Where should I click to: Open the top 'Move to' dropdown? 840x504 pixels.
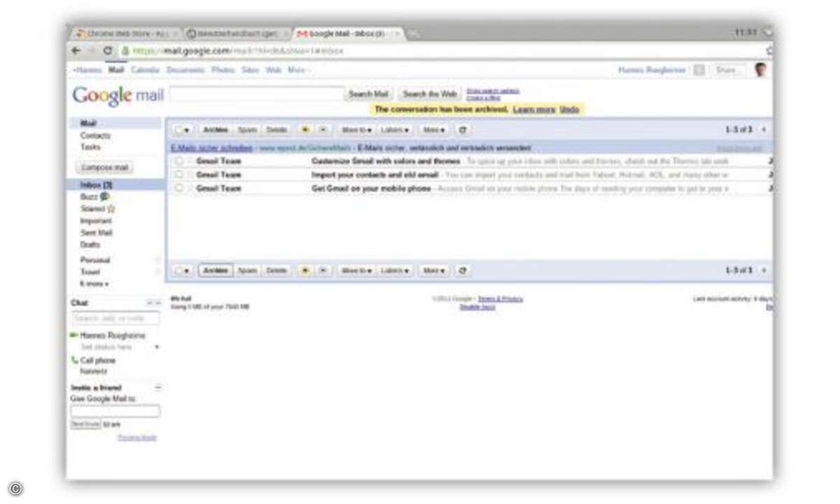(356, 129)
